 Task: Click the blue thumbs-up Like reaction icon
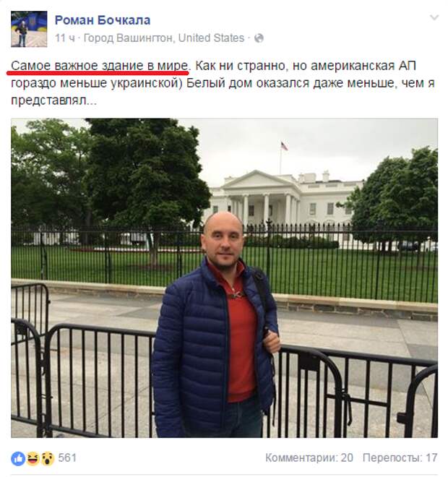point(18,458)
